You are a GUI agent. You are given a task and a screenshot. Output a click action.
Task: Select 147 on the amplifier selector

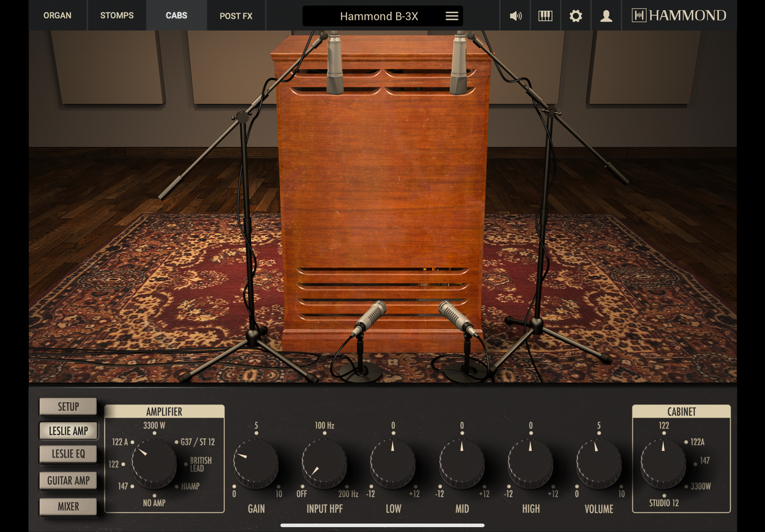pos(124,486)
